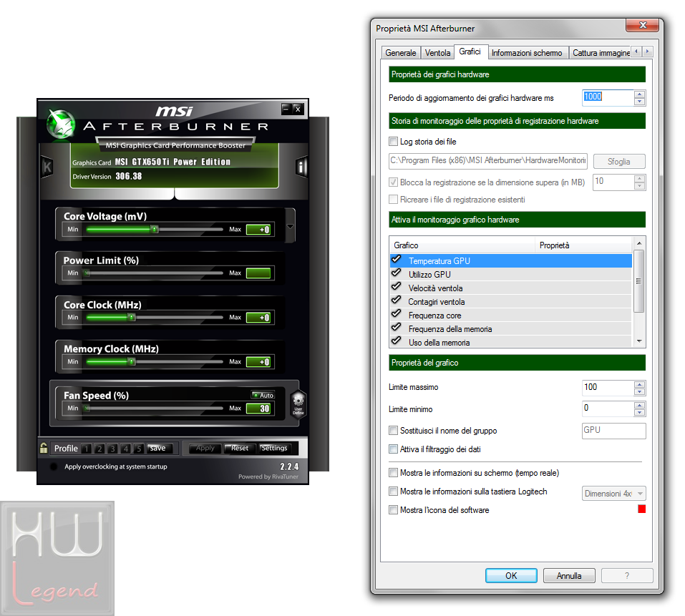
Task: Click the Proprietà column header
Action: 583,245
